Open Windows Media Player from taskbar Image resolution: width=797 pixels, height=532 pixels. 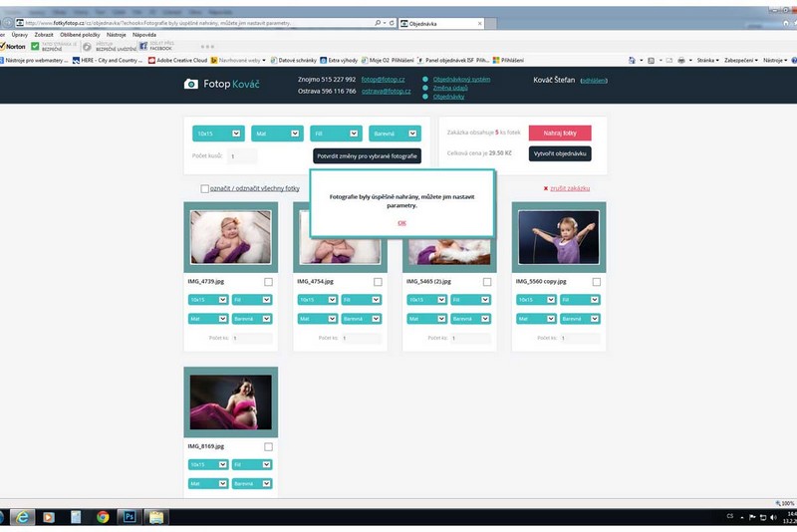click(49, 517)
